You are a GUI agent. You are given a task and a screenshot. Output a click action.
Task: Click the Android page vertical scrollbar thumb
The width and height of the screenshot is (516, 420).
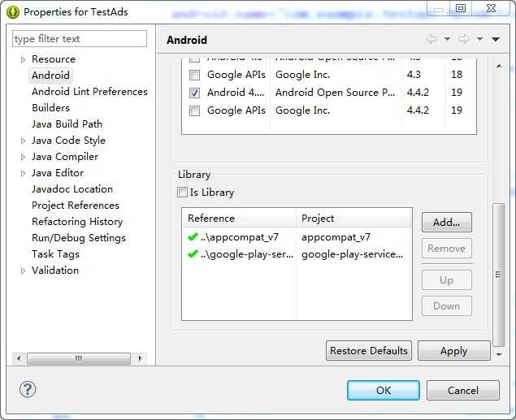[499, 275]
